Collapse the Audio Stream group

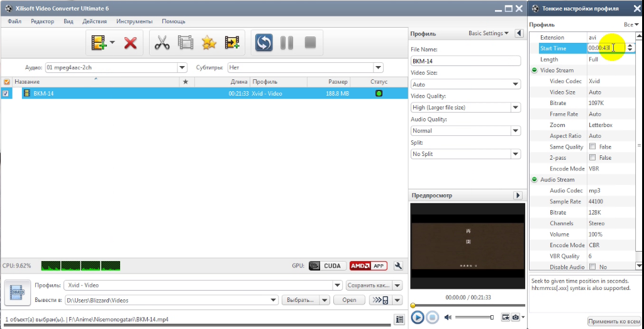point(535,179)
